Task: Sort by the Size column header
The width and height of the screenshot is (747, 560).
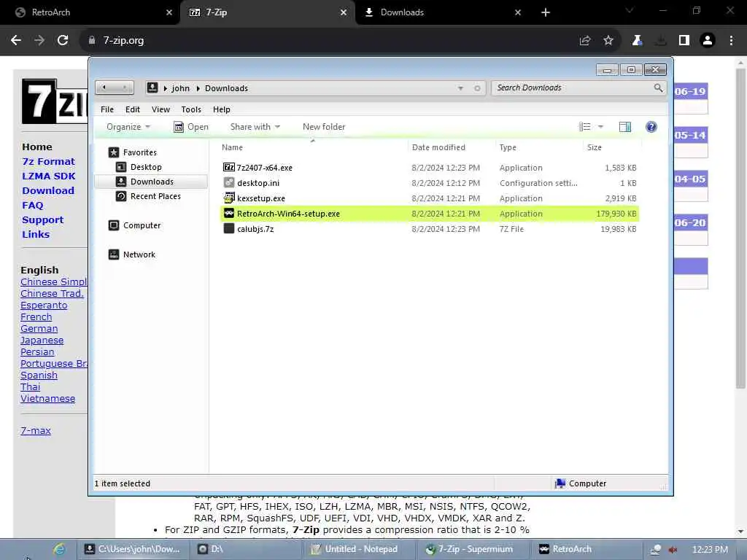Action: pos(612,147)
